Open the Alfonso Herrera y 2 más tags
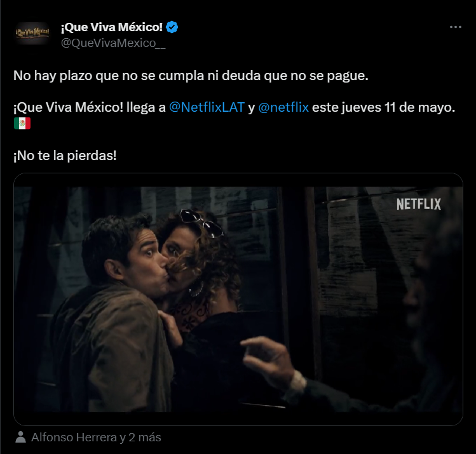476x454 pixels. [x=96, y=437]
